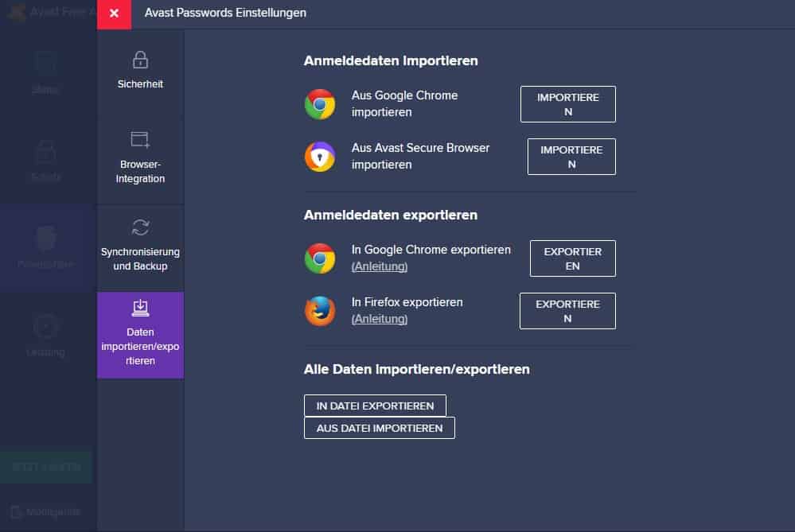The image size is (795, 532).
Task: Open the Daten importieren/exportieren tab
Action: (x=140, y=335)
